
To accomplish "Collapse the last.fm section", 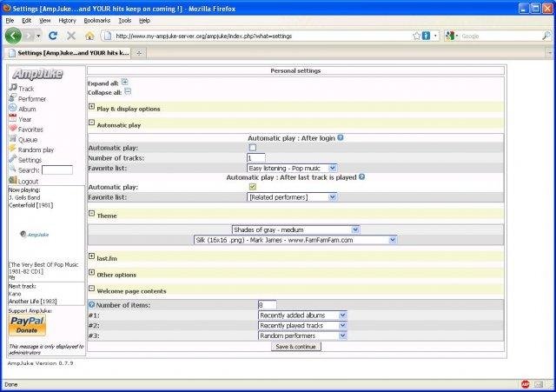I will (x=92, y=257).
